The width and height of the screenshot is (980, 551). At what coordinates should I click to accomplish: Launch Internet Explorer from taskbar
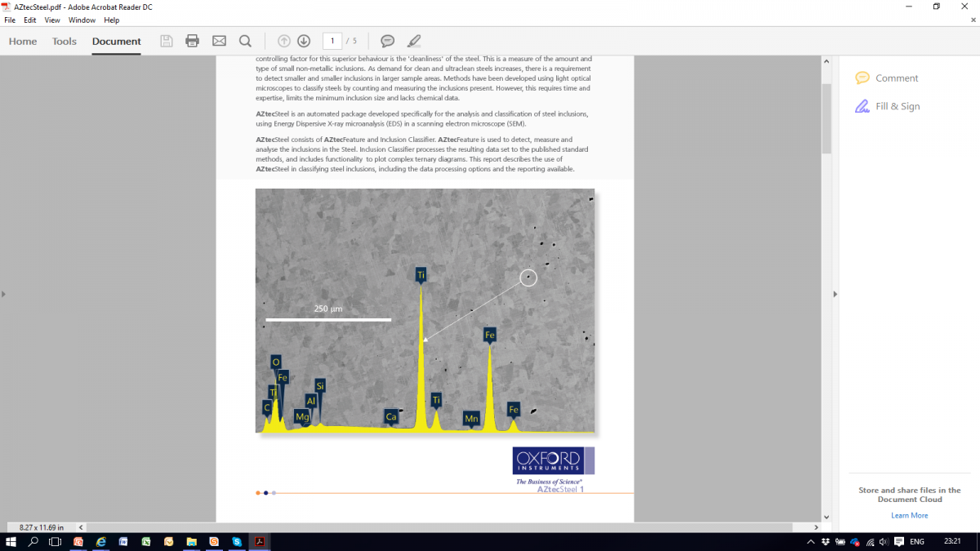[101, 541]
